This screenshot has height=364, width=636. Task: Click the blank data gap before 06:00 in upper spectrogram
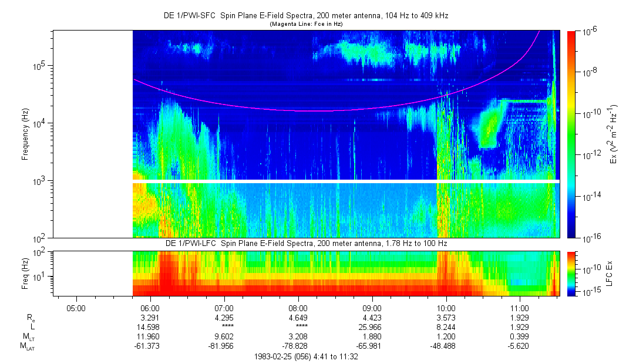tap(92, 134)
